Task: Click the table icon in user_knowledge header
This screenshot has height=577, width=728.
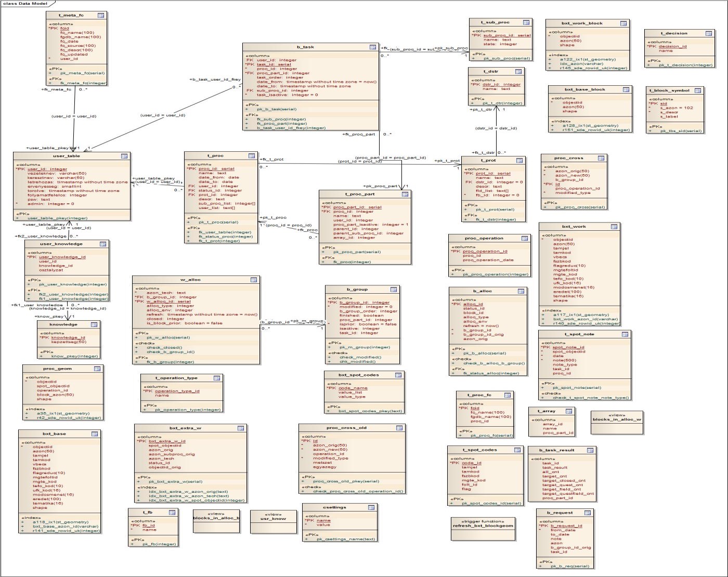Action: (102, 244)
